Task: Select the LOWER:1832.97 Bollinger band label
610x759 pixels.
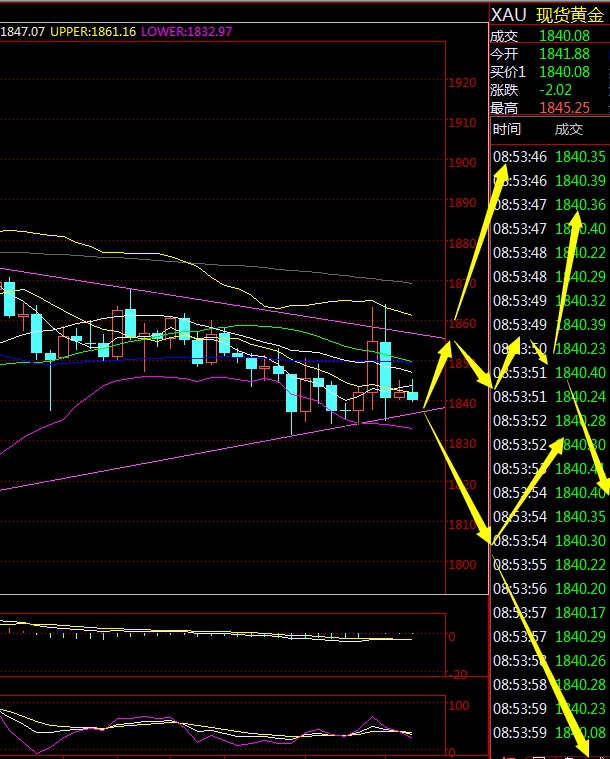Action: (187, 32)
